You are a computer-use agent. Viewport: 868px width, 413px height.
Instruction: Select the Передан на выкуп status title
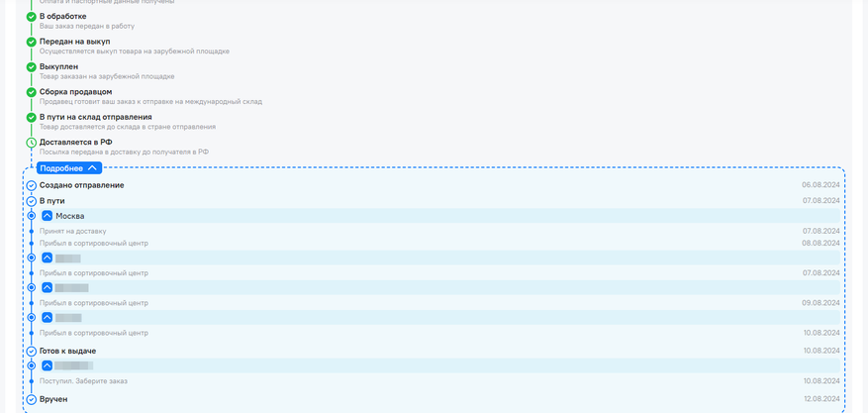point(75,42)
